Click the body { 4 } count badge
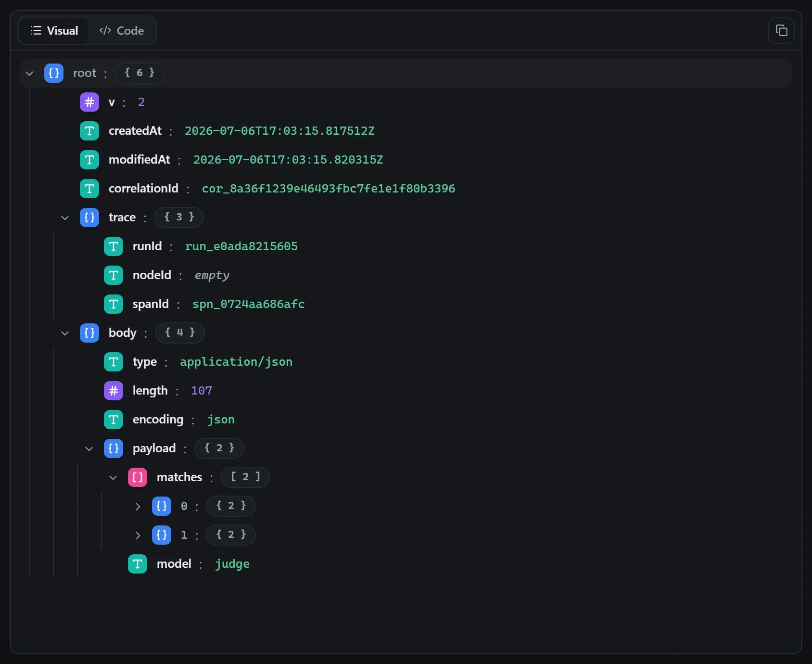The width and height of the screenshot is (812, 664). click(180, 332)
